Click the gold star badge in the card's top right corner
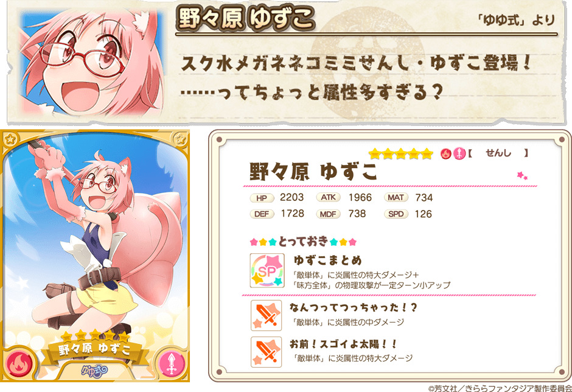This screenshot has height=392, width=572. click(180, 139)
